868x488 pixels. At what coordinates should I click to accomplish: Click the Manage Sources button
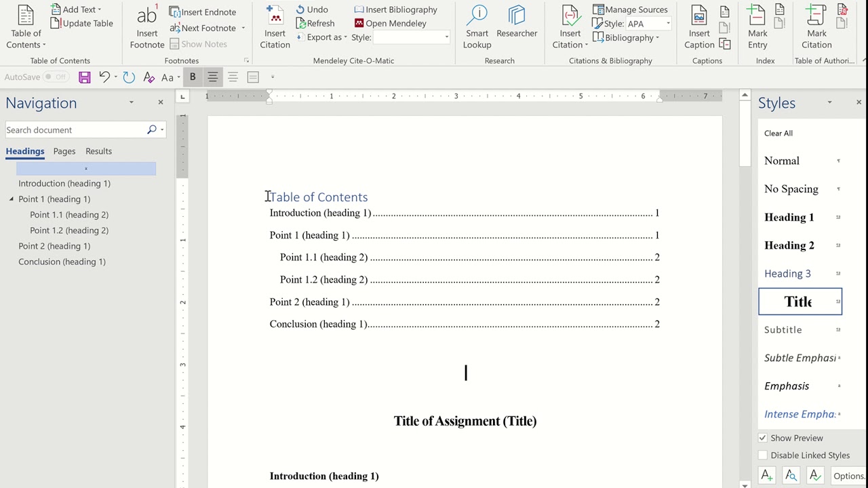click(630, 9)
